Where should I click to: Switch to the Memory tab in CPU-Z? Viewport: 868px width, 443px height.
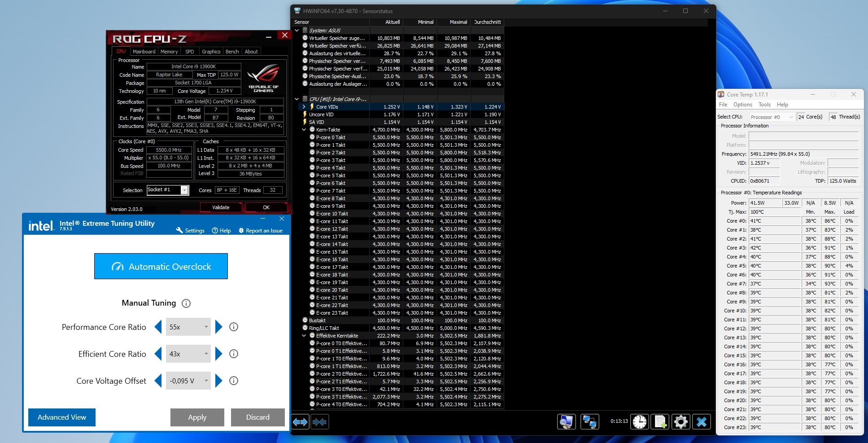169,52
